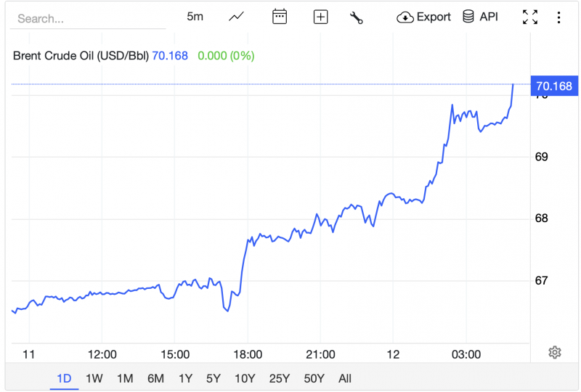Toggle fullscreen chart view
The image size is (581, 392).
(530, 17)
